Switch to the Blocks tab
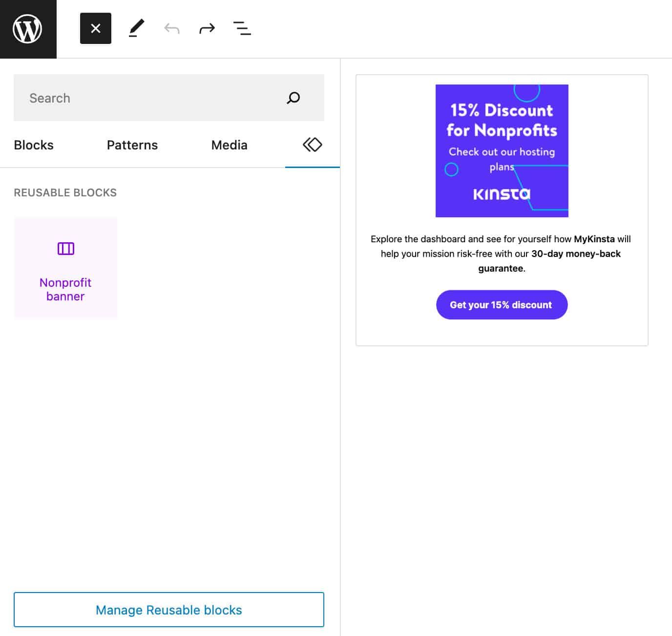The height and width of the screenshot is (636, 672). [x=34, y=145]
